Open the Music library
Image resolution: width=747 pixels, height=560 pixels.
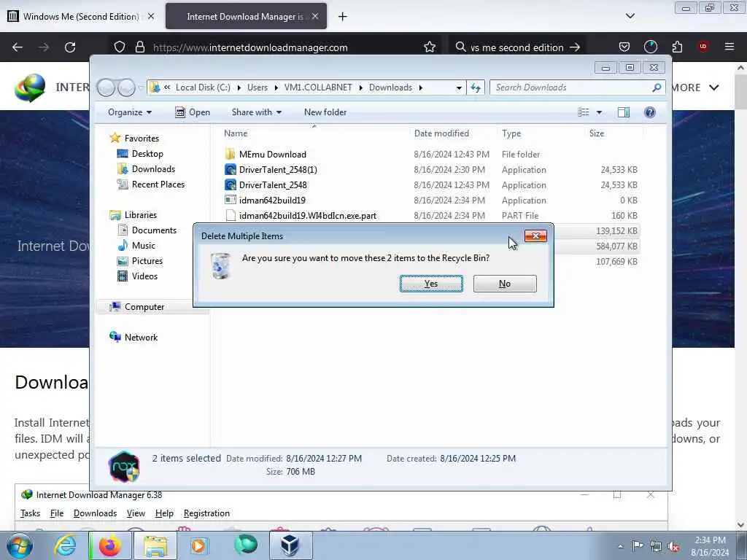pos(144,245)
